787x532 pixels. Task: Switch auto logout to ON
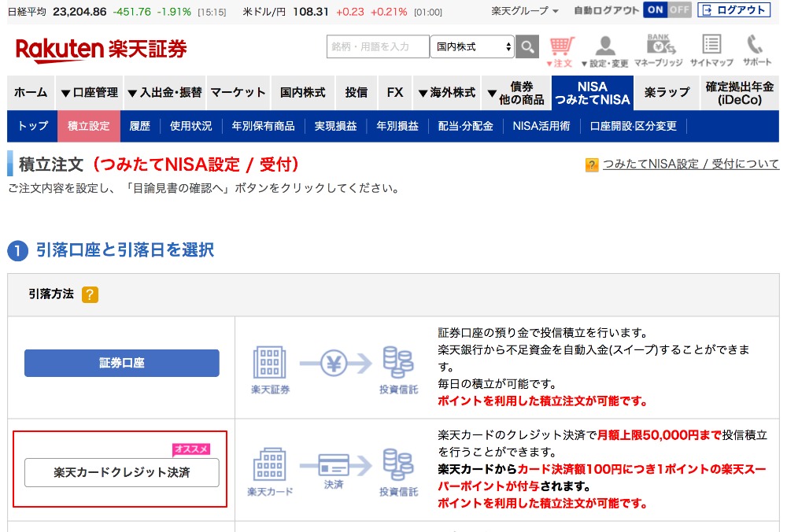pos(655,10)
